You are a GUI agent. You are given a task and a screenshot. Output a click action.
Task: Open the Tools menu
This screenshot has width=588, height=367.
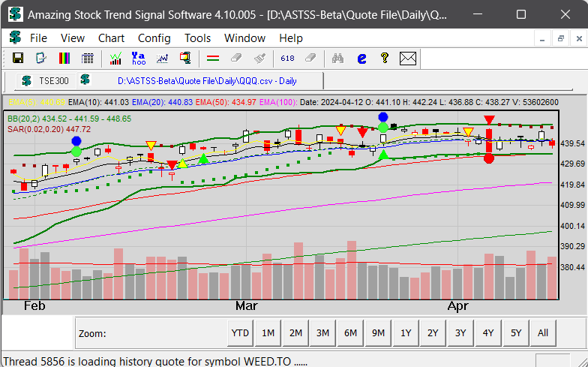[197, 38]
